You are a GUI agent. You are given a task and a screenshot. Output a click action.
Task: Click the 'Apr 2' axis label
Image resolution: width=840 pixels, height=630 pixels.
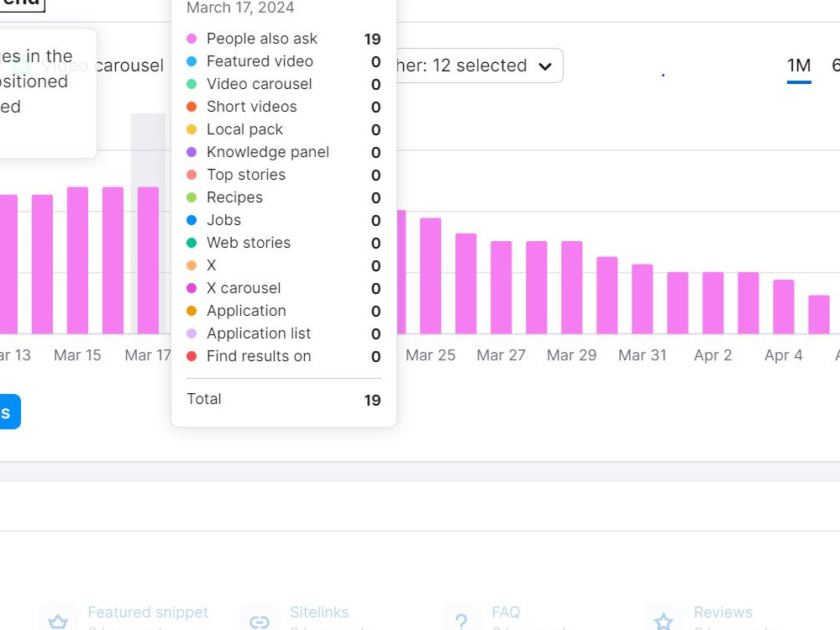pyautogui.click(x=713, y=355)
